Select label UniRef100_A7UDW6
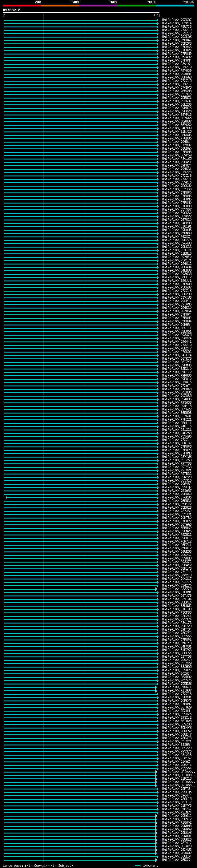This screenshot has height=868, width=197. tap(176, 138)
